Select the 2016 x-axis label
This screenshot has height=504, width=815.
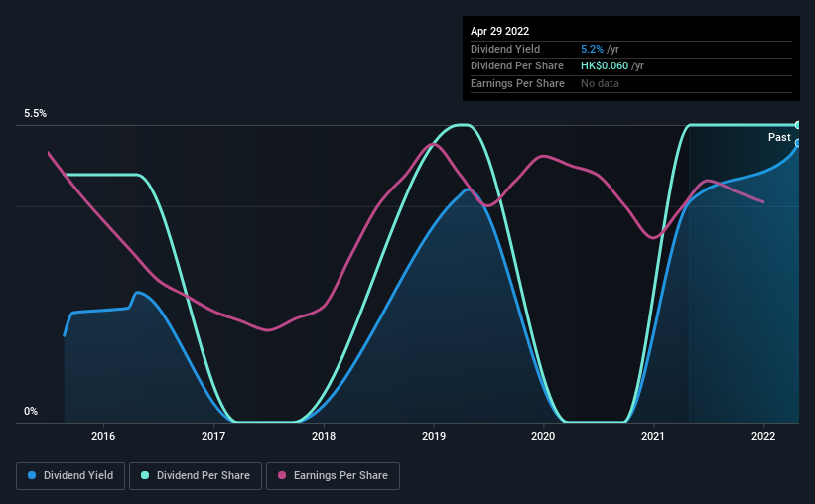[x=103, y=436]
